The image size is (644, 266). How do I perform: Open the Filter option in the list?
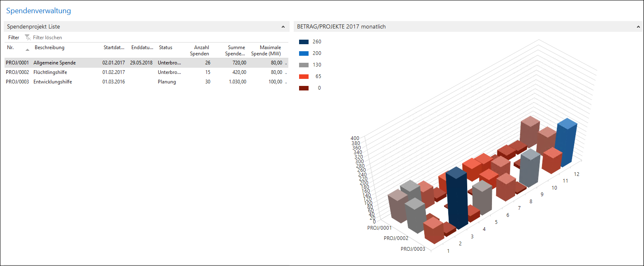[14, 38]
